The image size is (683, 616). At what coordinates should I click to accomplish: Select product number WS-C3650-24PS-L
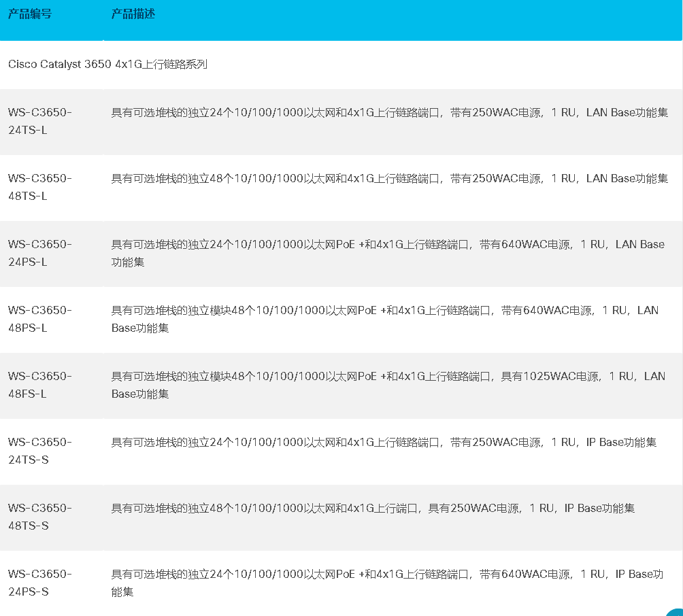coord(40,253)
